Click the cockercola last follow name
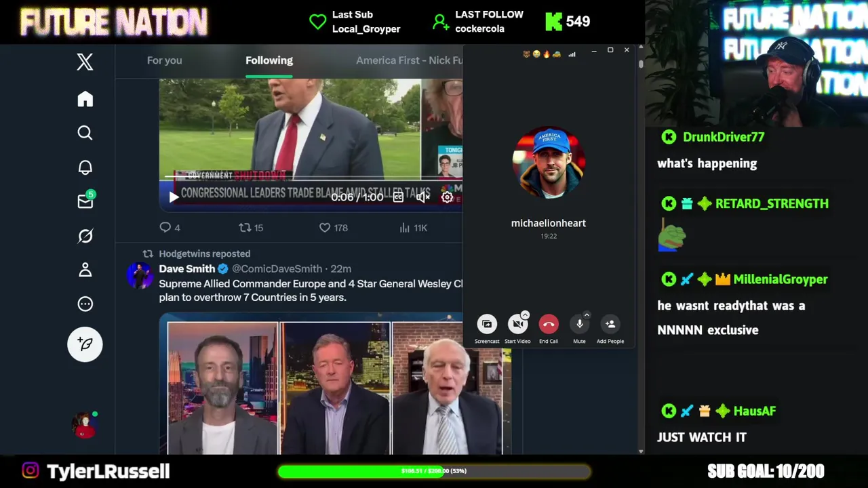 point(479,28)
